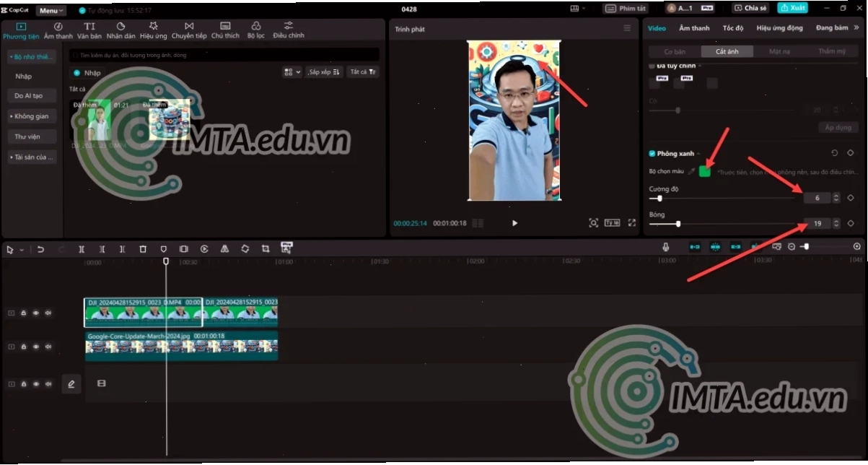Open the Hiệu ứng effects tab
The height and width of the screenshot is (465, 868).
coord(153,30)
